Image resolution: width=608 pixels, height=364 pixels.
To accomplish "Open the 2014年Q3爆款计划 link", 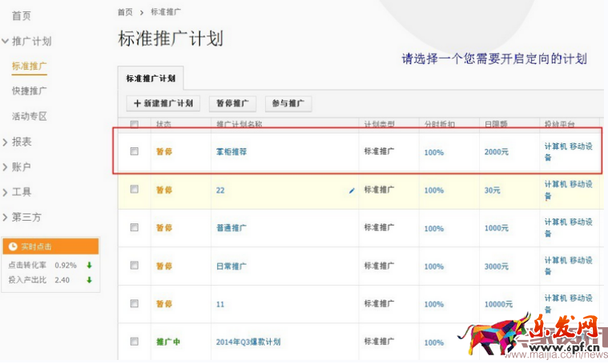I will 248,342.
